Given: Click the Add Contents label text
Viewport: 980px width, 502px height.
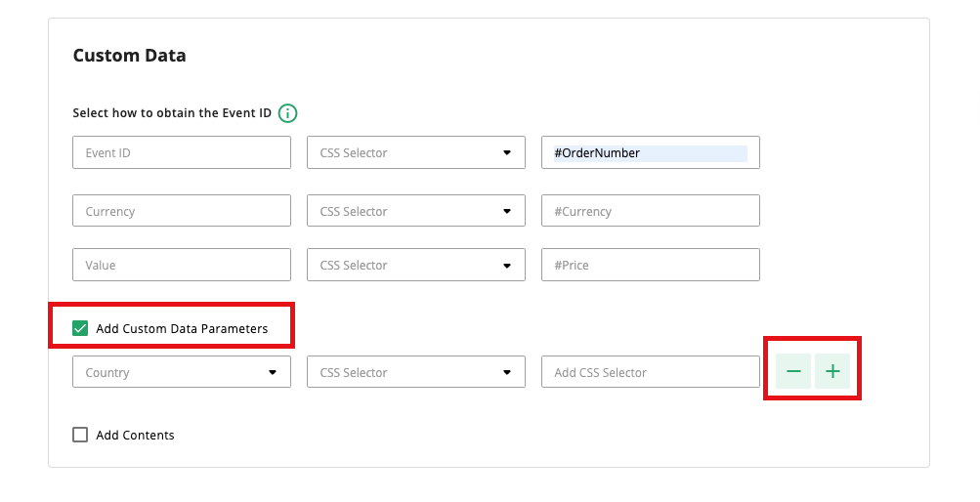Looking at the screenshot, I should click(135, 436).
